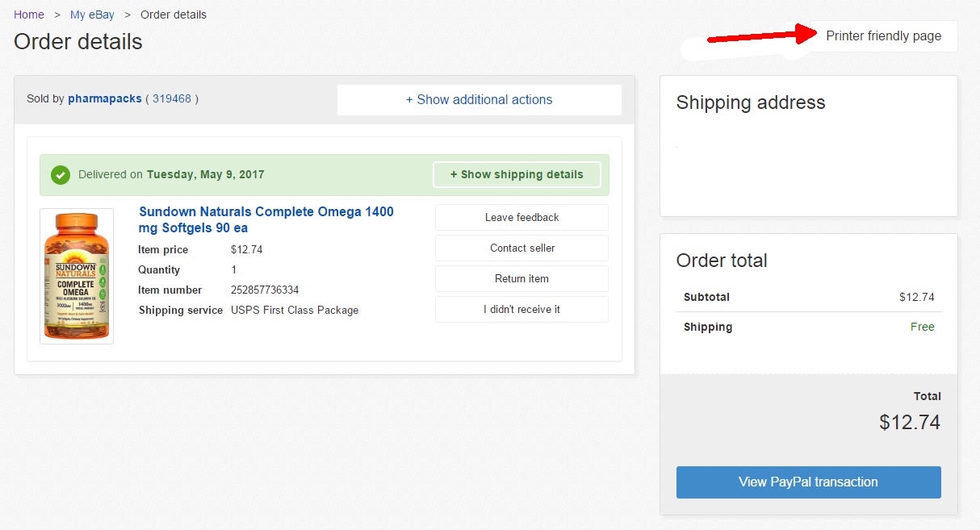Click the Order details breadcrumb text
The image size is (980, 530).
point(174,15)
